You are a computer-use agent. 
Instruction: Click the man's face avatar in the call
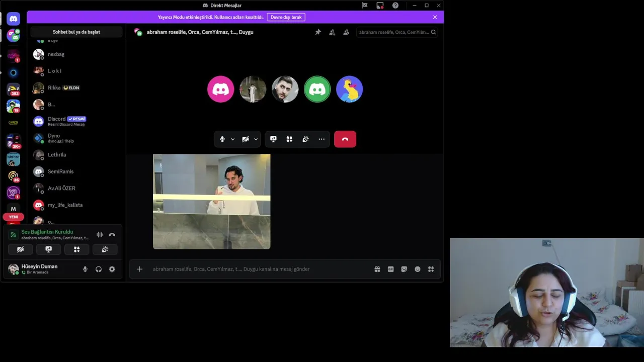click(x=285, y=89)
